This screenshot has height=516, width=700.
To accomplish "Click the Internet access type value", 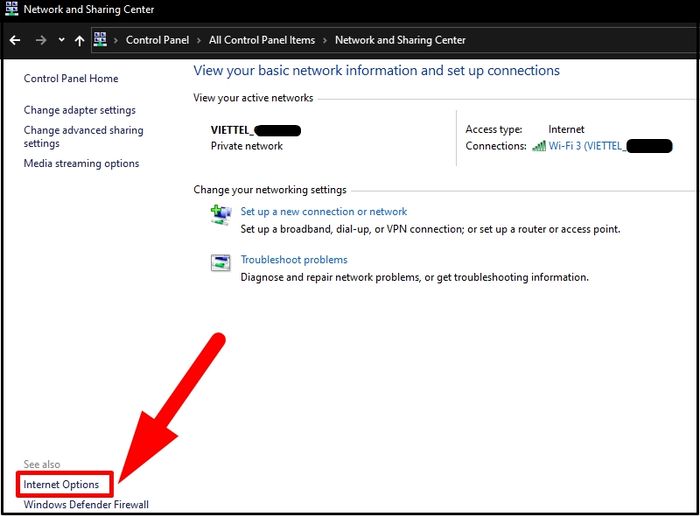I will (566, 129).
